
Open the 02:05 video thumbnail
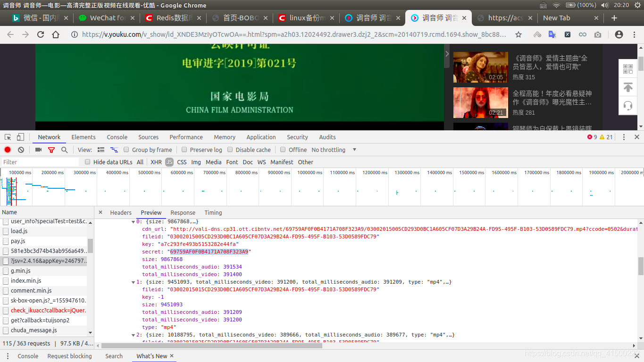pyautogui.click(x=481, y=67)
